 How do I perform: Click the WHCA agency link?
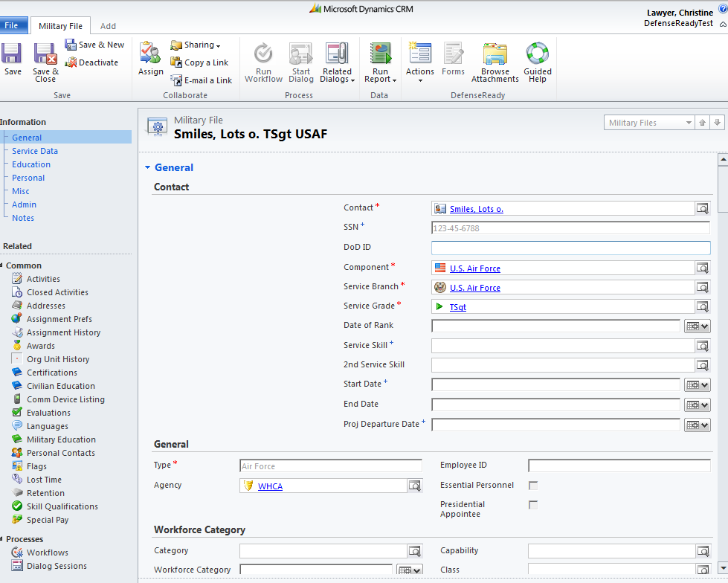tap(270, 486)
